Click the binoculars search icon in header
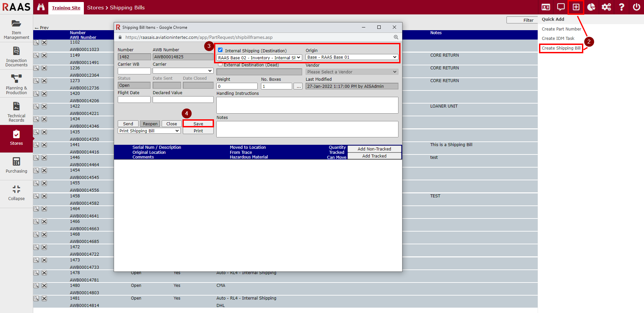644x313 pixels. coord(41,7)
